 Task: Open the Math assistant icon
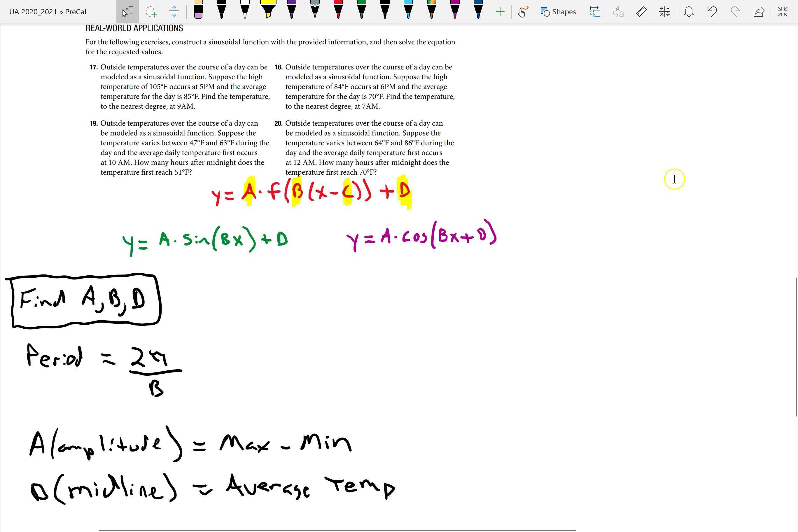664,12
